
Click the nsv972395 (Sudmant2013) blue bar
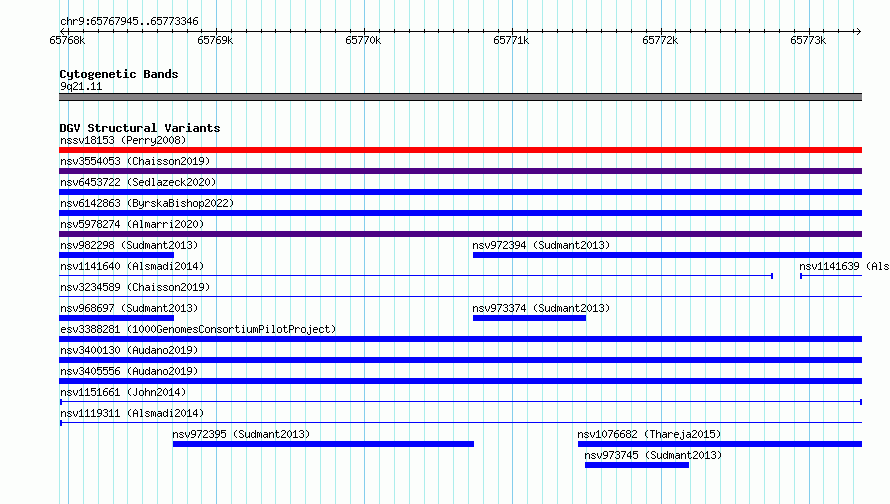tap(323, 444)
